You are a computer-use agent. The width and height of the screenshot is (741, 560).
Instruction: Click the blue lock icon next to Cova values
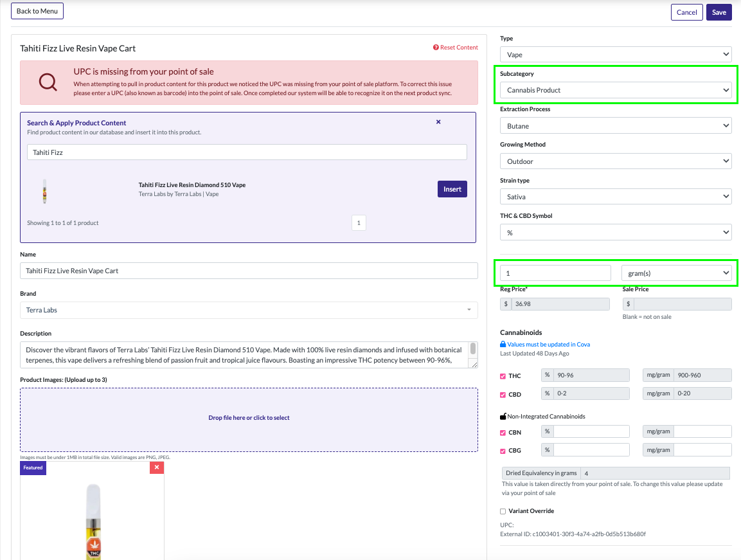coord(503,345)
